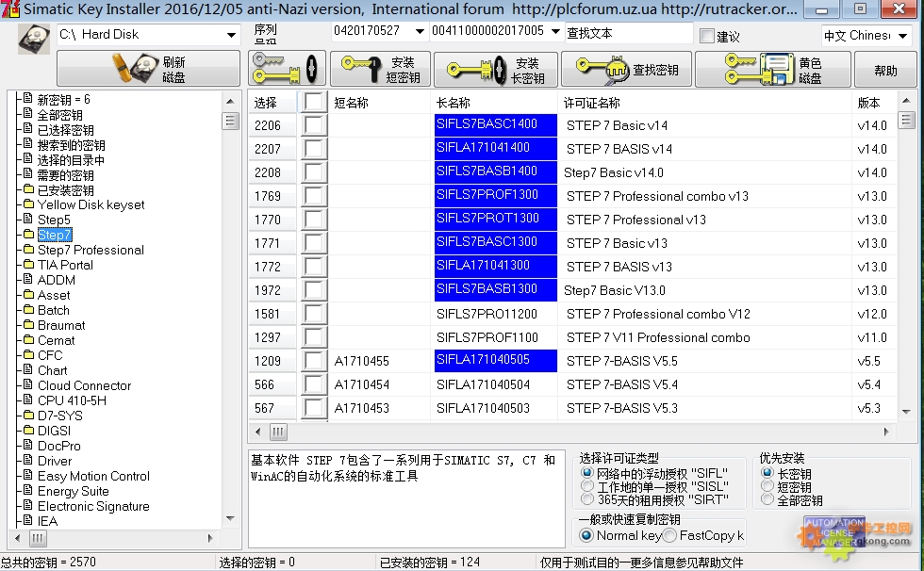
Task: Select 工作地的单一授权 SISL radio button
Action: (x=586, y=486)
